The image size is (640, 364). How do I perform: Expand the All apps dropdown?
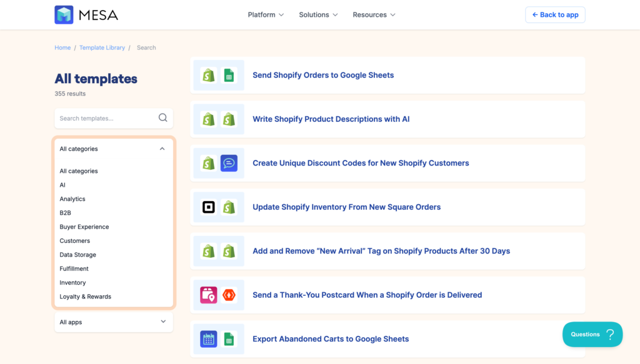coord(163,322)
